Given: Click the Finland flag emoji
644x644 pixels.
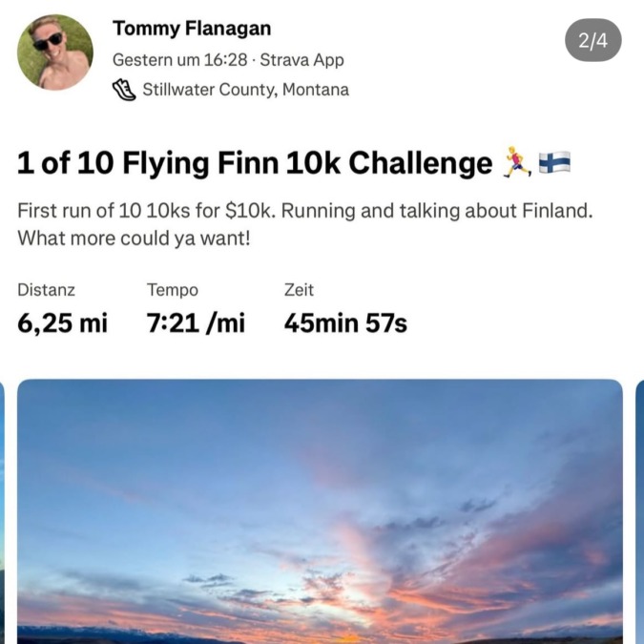Looking at the screenshot, I should coord(554,164).
